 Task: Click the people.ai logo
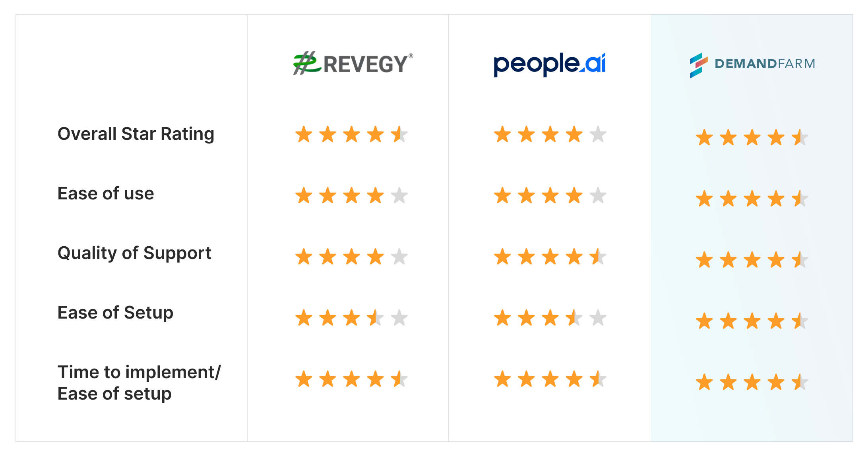click(x=550, y=64)
